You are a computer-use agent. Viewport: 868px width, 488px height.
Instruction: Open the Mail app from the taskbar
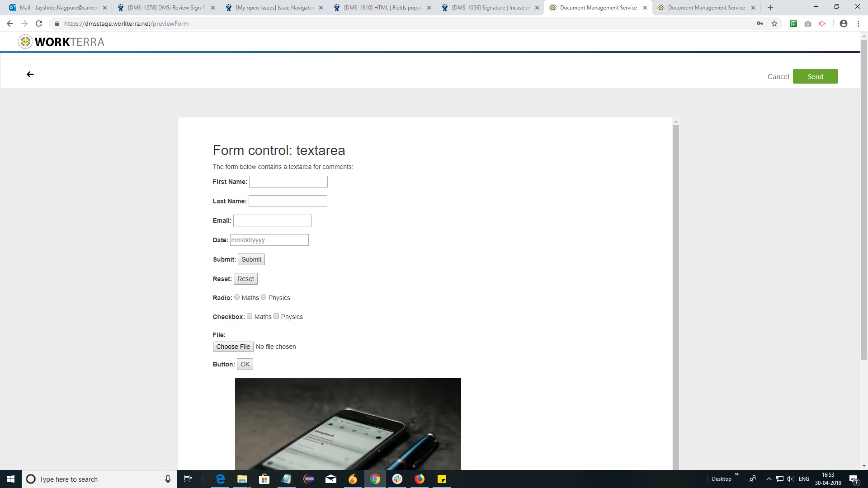click(331, 479)
